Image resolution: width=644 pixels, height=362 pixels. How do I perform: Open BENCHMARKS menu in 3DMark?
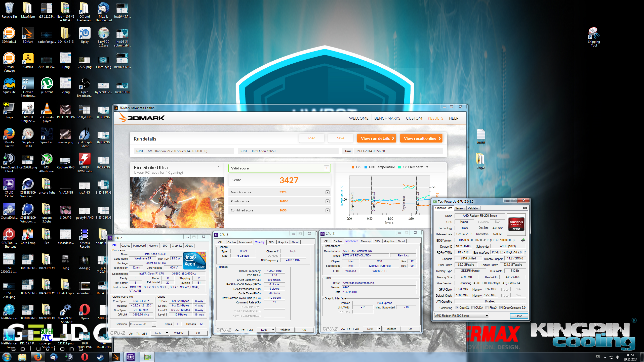pyautogui.click(x=387, y=118)
